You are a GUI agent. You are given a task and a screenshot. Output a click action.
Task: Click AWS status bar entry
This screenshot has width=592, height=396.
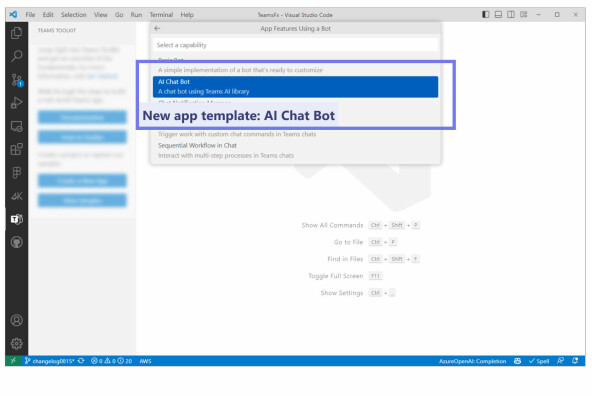[x=145, y=361]
